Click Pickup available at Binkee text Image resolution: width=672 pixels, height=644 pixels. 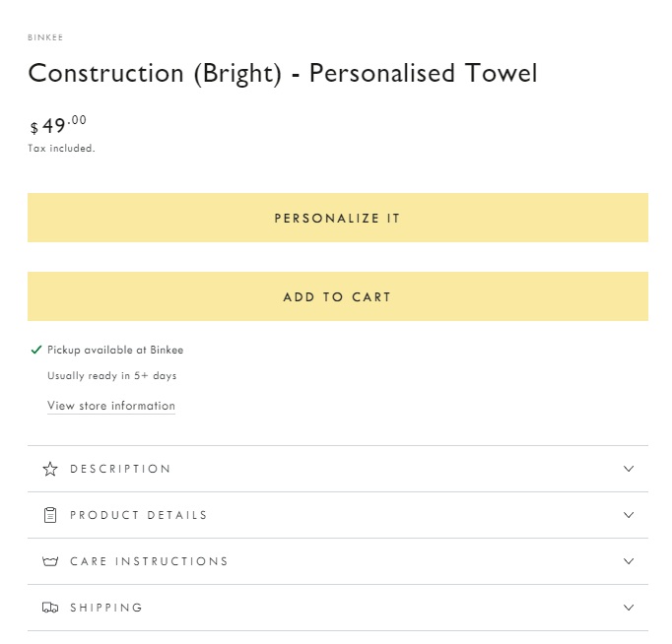115,350
